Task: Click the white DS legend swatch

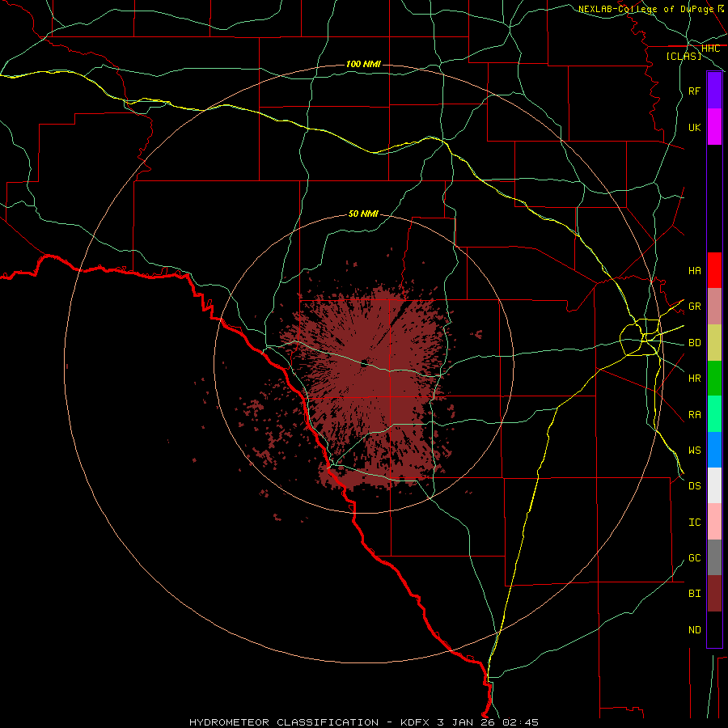Action: 714,485
